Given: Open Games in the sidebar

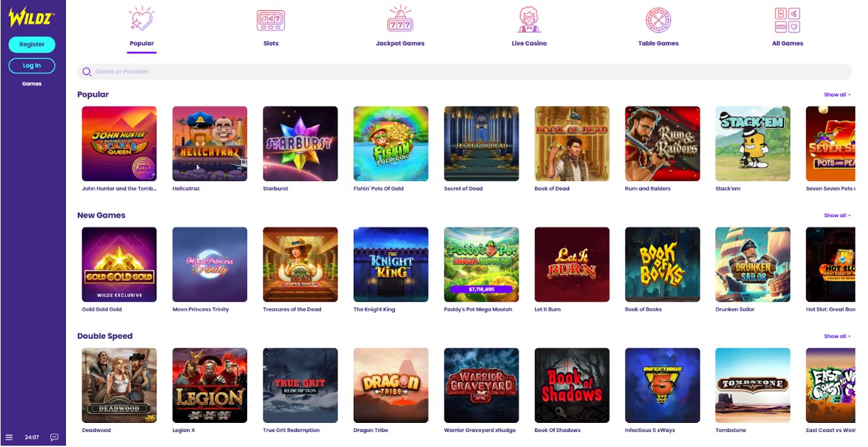Looking at the screenshot, I should (x=32, y=83).
